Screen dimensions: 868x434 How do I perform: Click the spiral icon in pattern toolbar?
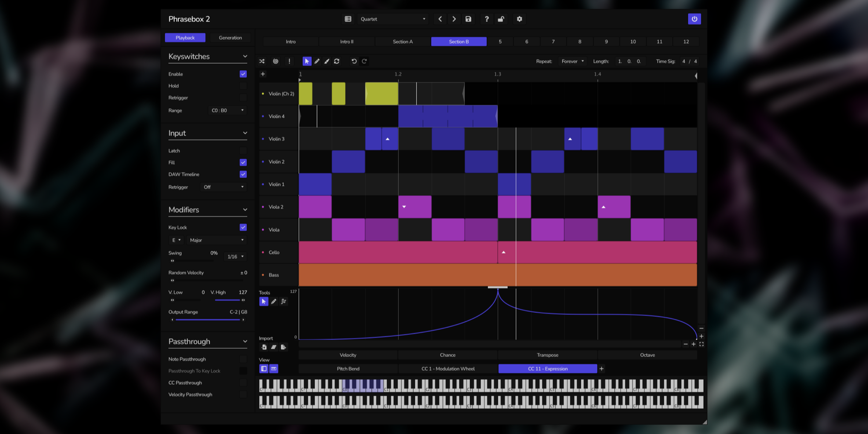275,61
